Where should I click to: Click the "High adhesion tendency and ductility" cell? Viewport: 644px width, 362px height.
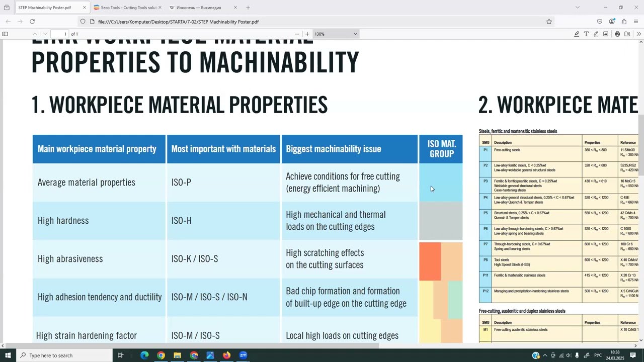100,297
